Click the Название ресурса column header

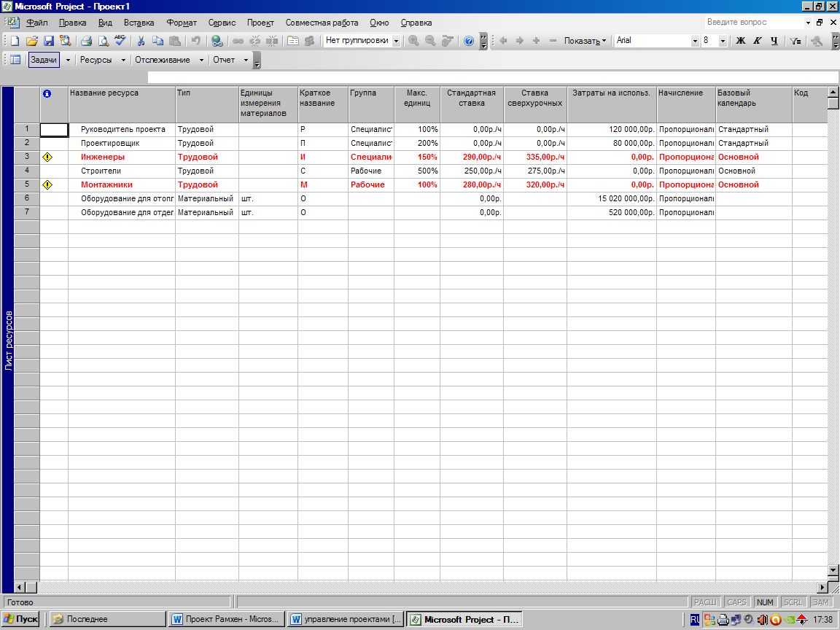click(122, 104)
